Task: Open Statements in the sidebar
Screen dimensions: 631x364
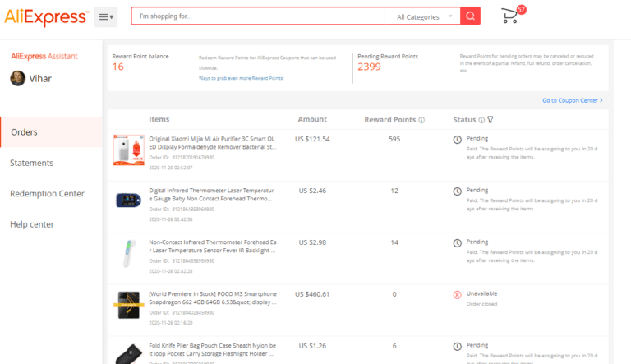Action: point(31,163)
